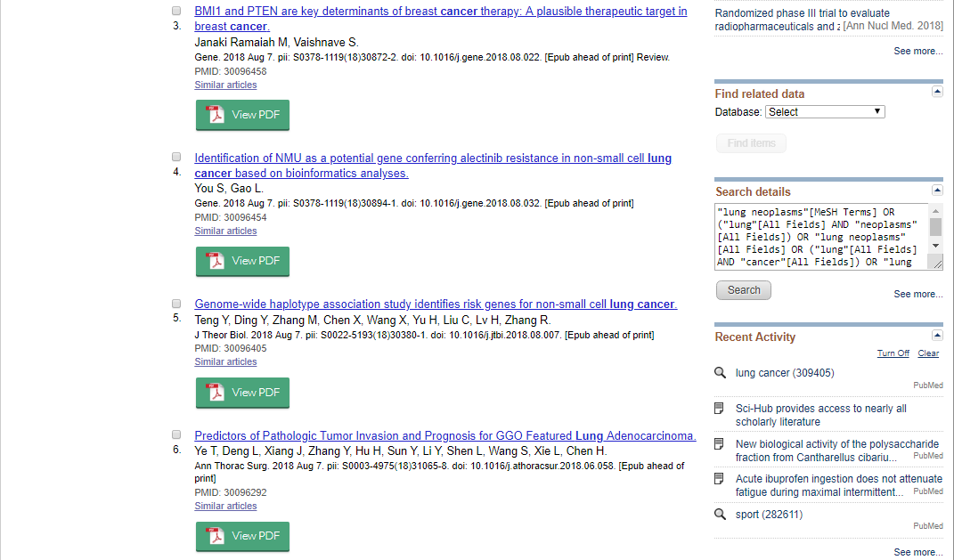Viewport: 954px width, 560px height.
Task: Click document icon next to Sci-Hub entry
Action: coord(721,409)
